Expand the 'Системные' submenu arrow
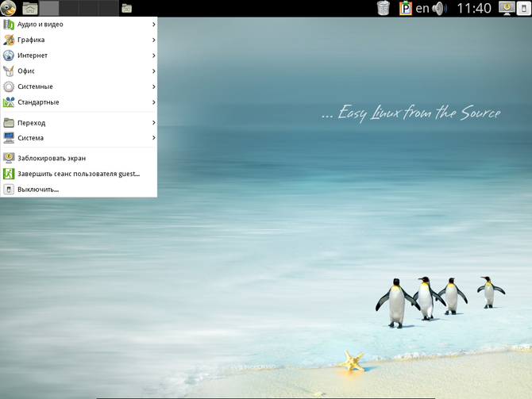Viewport: 532px width, 399px height. (154, 86)
